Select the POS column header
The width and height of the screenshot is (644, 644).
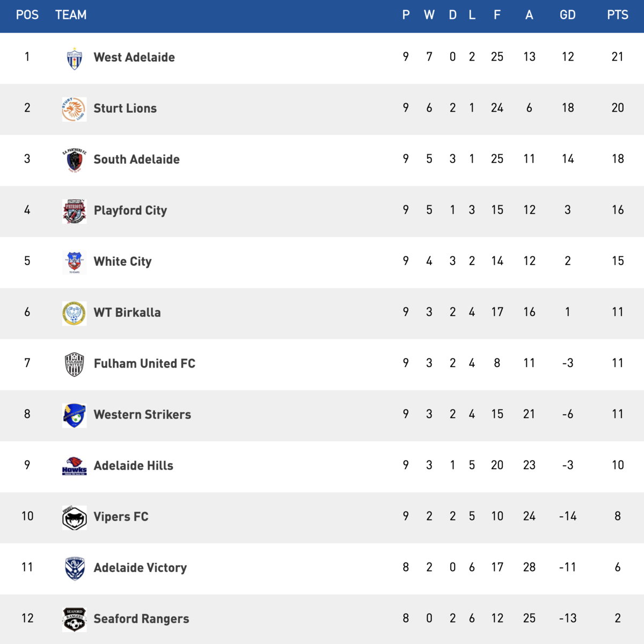[27, 15]
